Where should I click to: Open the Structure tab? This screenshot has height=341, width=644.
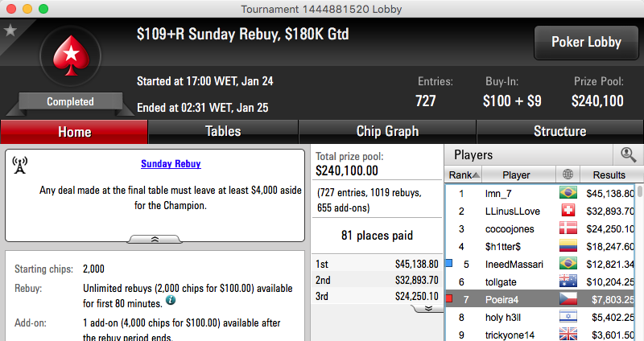pos(559,131)
